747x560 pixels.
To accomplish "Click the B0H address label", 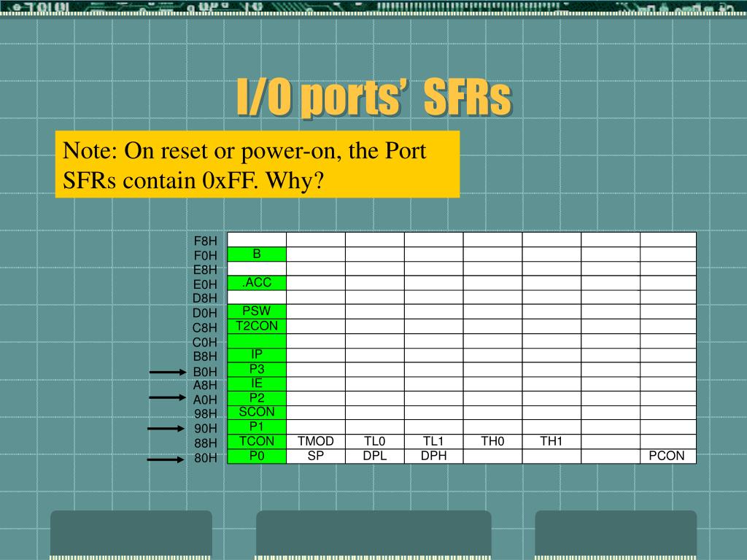I will 205,372.
